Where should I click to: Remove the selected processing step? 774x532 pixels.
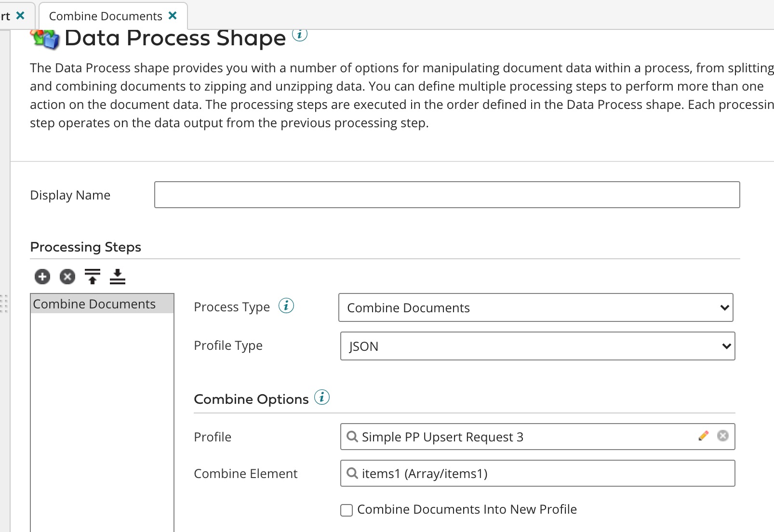tap(67, 277)
